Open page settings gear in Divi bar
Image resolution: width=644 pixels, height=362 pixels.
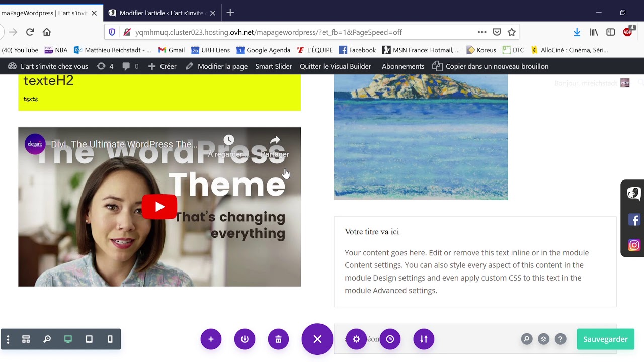click(356, 339)
